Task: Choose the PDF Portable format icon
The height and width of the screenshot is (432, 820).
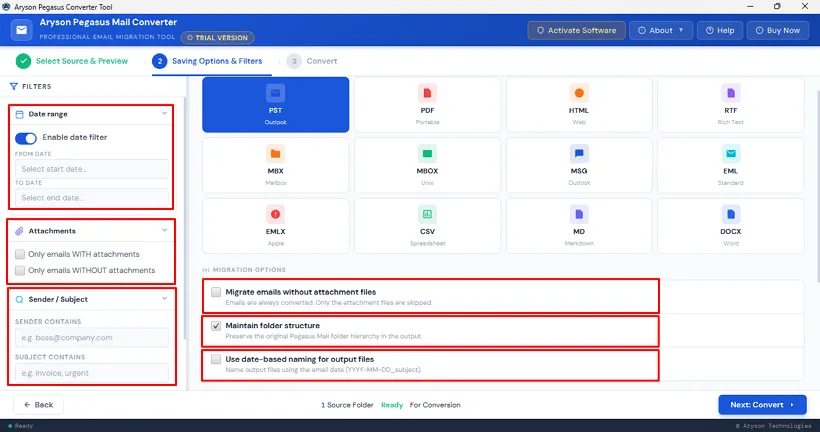Action: point(427,93)
